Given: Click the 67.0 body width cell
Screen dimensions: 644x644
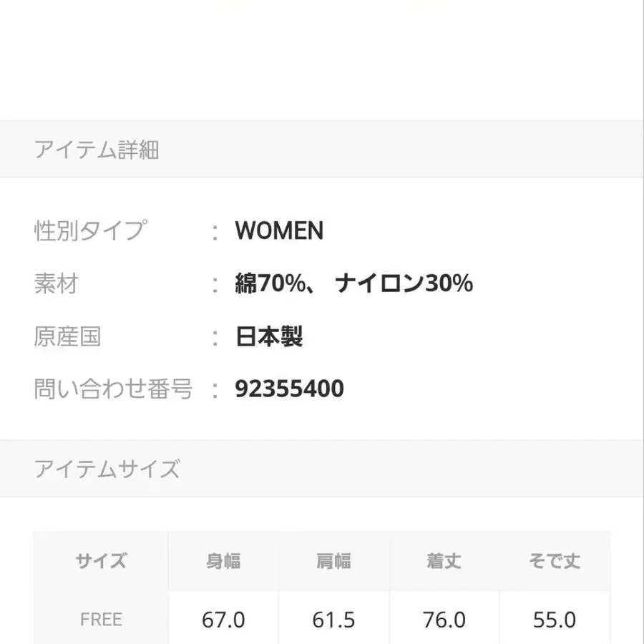Looking at the screenshot, I should 223,619.
